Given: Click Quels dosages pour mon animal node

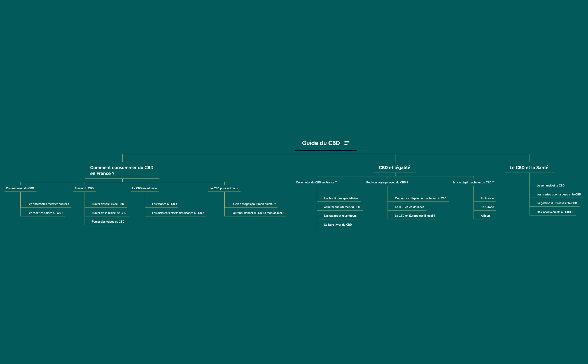Looking at the screenshot, I should coord(253,204).
